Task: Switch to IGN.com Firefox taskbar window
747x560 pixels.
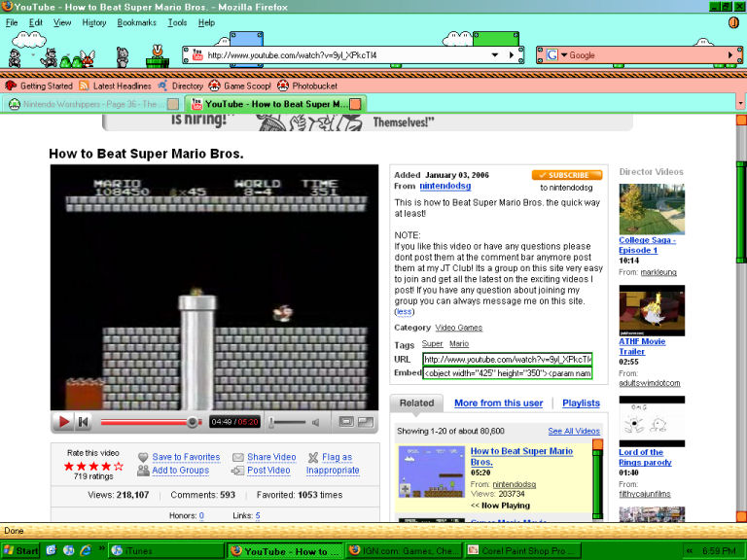Action: [404, 551]
